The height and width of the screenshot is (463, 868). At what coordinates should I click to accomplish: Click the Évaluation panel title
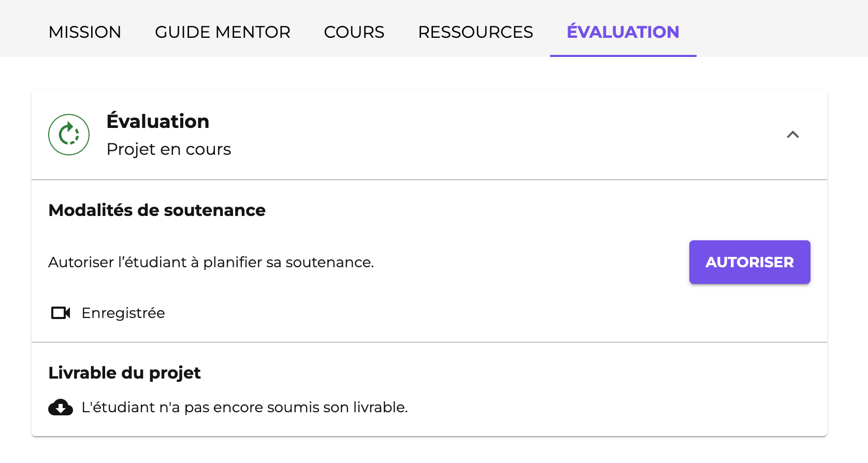click(x=158, y=121)
